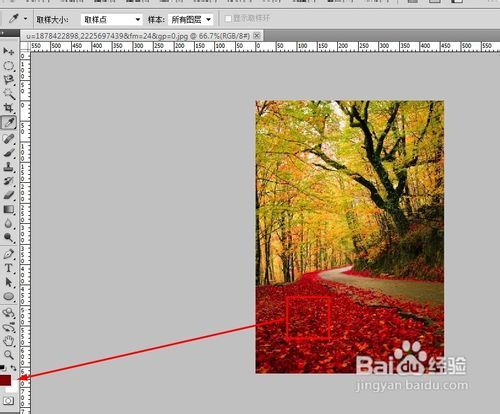500x414 pixels.
Task: Select the Healing Brush bandage tool
Action: (9, 138)
